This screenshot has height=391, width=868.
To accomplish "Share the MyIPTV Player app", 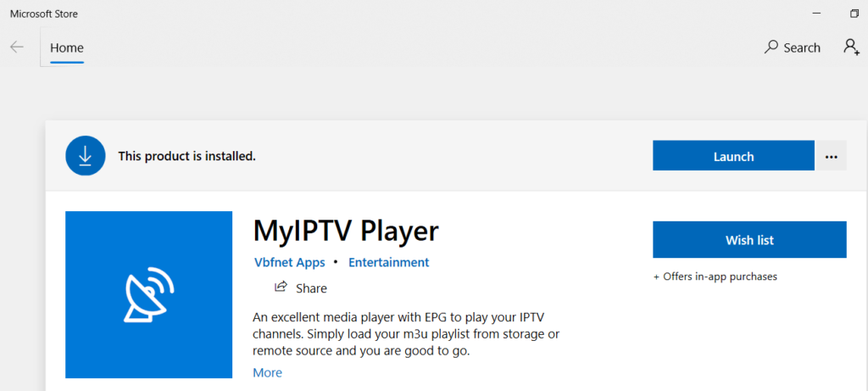I will pyautogui.click(x=301, y=288).
